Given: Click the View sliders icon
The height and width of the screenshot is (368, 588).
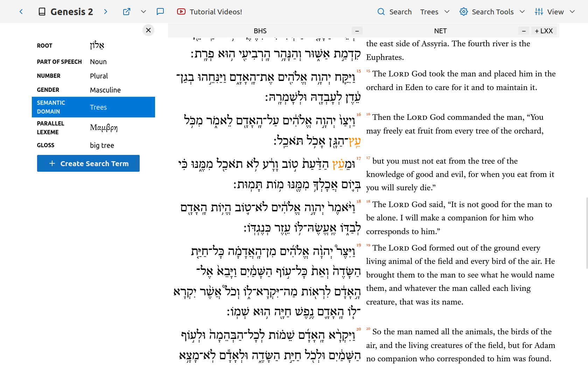Looking at the screenshot, I should (x=539, y=12).
